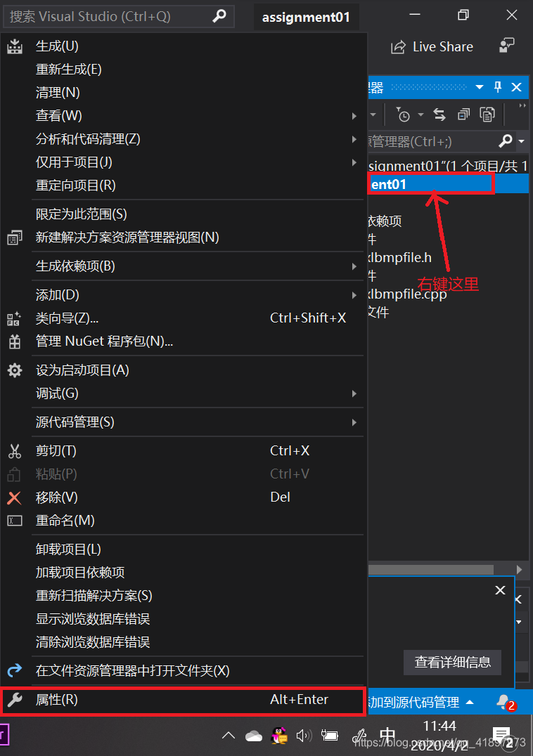Click the feedback person icon
The width and height of the screenshot is (533, 756).
point(506,46)
